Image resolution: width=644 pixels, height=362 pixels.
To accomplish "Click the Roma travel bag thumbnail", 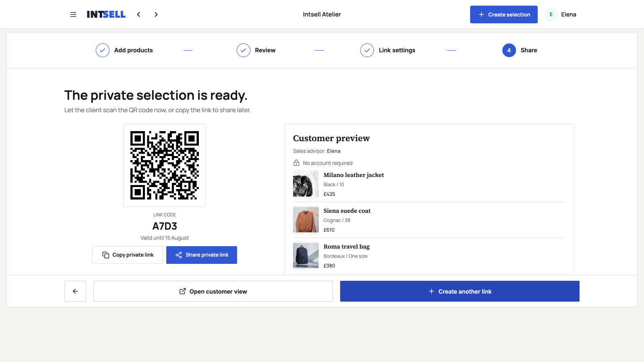I will 306,256.
